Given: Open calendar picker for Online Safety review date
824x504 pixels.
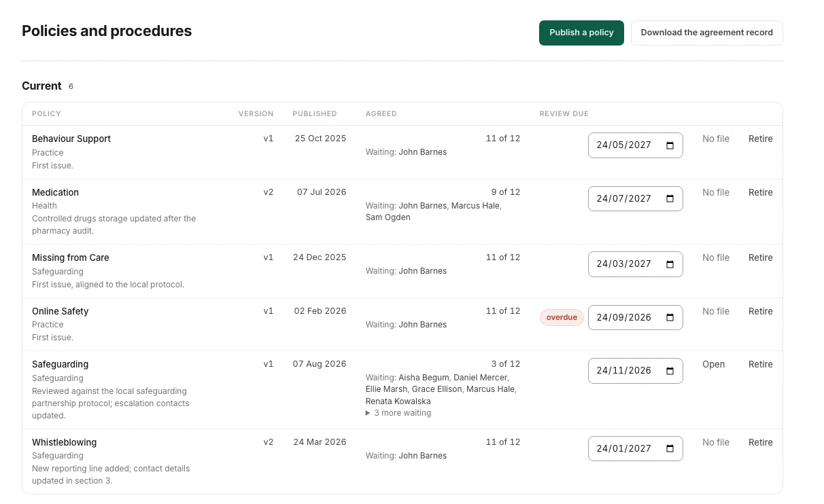Looking at the screenshot, I should 670,318.
